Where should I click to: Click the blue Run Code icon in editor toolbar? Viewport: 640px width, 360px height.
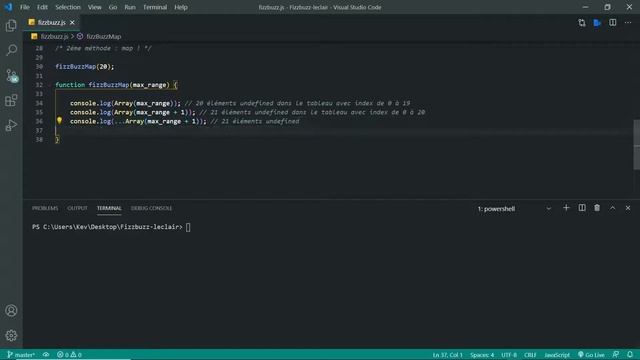coord(597,23)
